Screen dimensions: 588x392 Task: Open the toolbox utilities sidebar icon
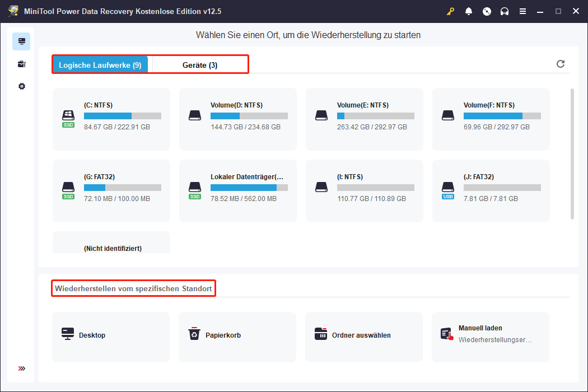(21, 64)
